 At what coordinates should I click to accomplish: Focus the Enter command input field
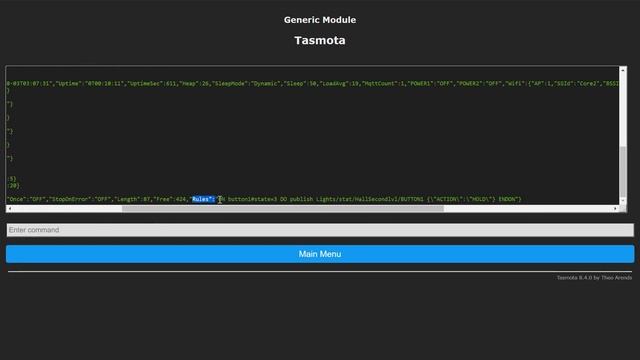pyautogui.click(x=320, y=230)
